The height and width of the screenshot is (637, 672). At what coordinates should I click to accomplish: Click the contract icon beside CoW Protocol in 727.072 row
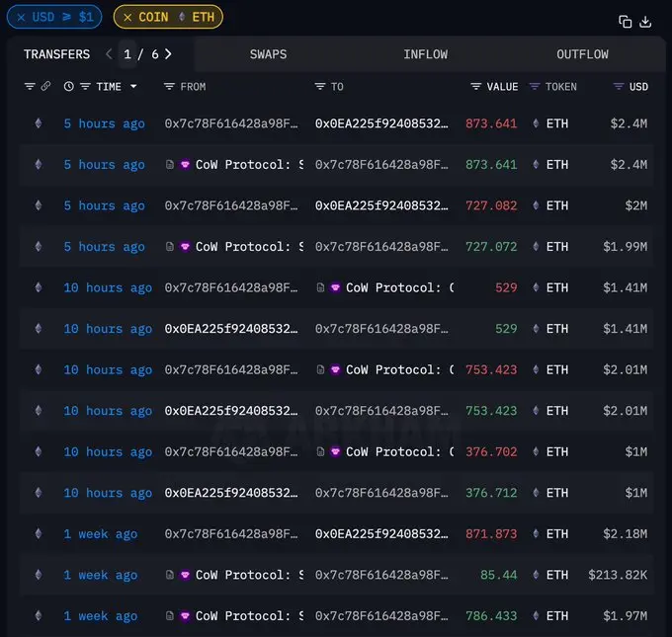170,247
